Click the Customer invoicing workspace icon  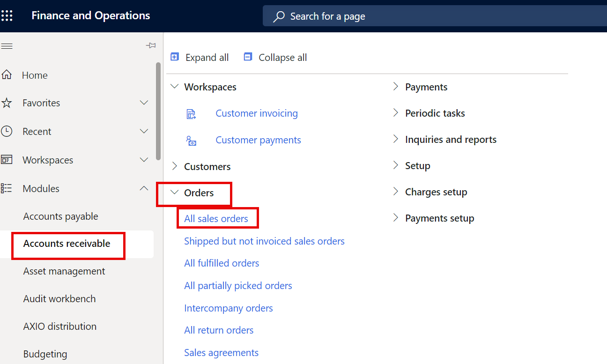click(x=192, y=113)
